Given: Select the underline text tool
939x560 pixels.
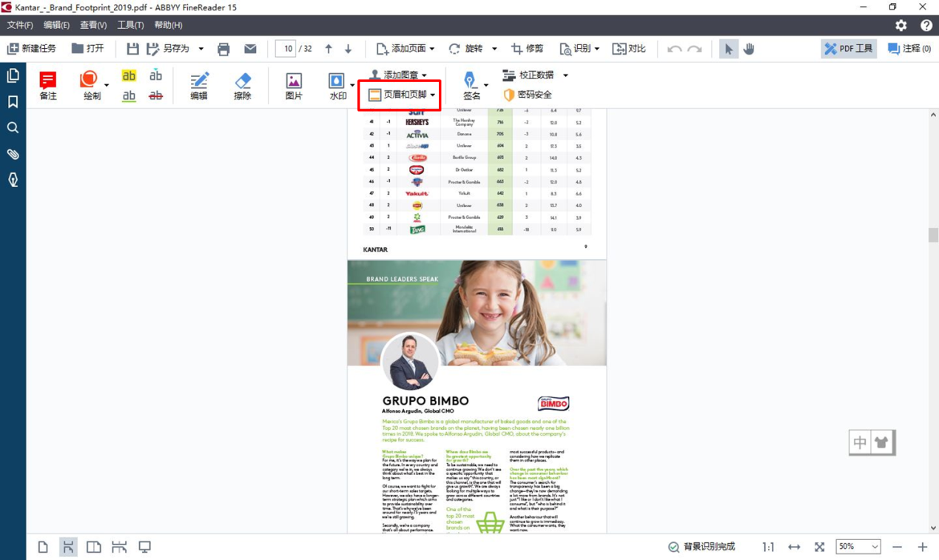Looking at the screenshot, I should (129, 96).
